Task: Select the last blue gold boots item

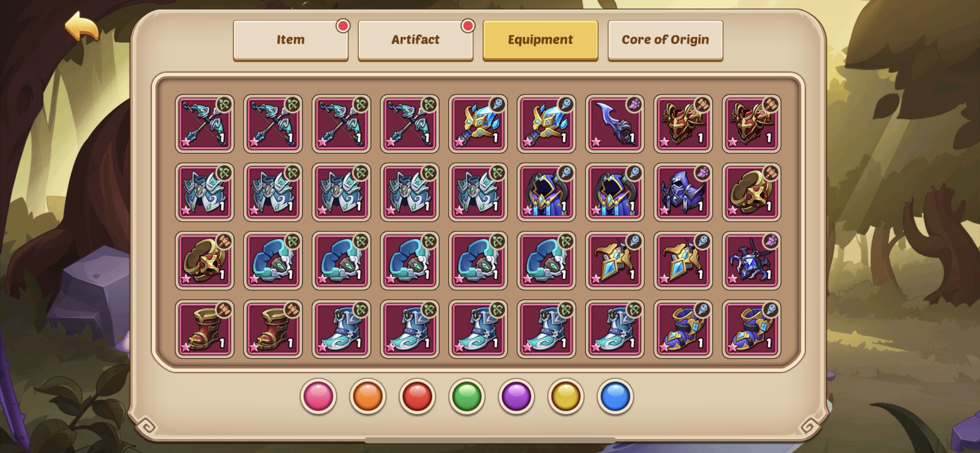Action: click(x=751, y=329)
